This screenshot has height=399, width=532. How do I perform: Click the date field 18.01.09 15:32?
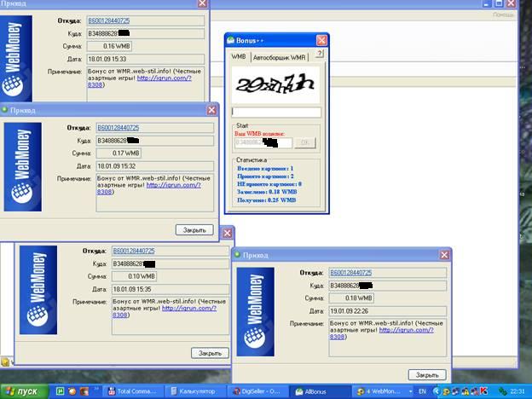click(x=155, y=166)
